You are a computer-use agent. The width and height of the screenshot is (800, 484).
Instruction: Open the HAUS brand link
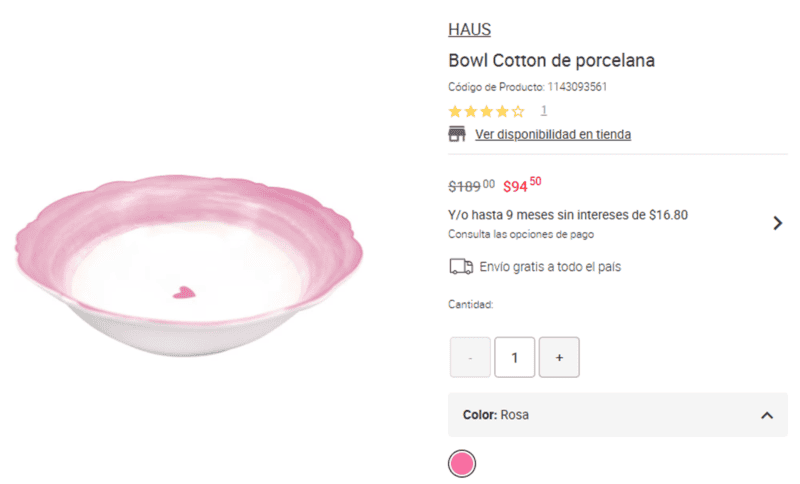[469, 30]
